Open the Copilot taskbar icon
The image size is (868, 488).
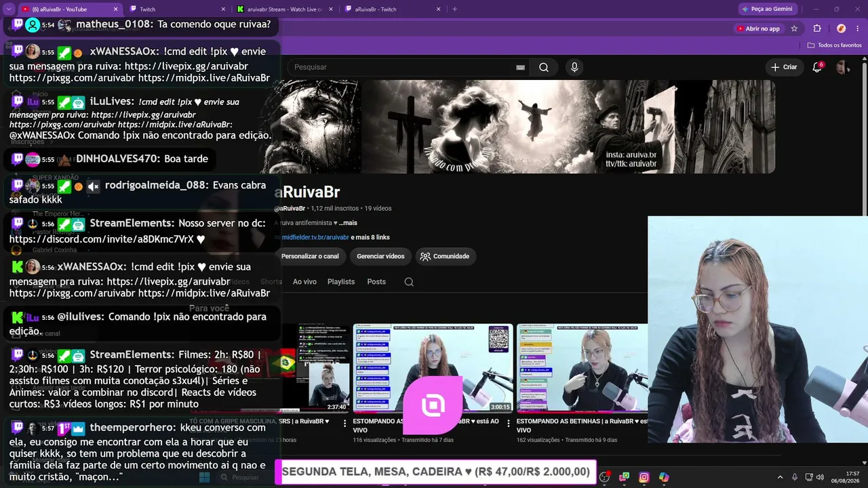(664, 477)
